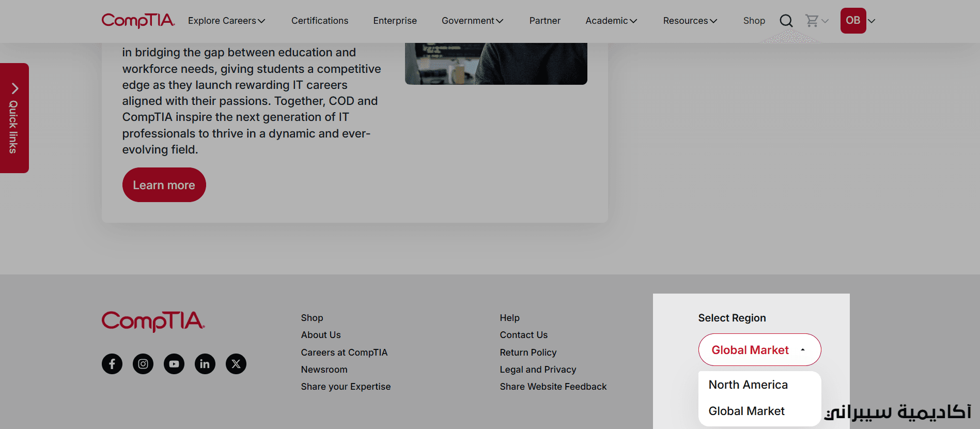Open the Contact Us footer link

click(x=524, y=335)
